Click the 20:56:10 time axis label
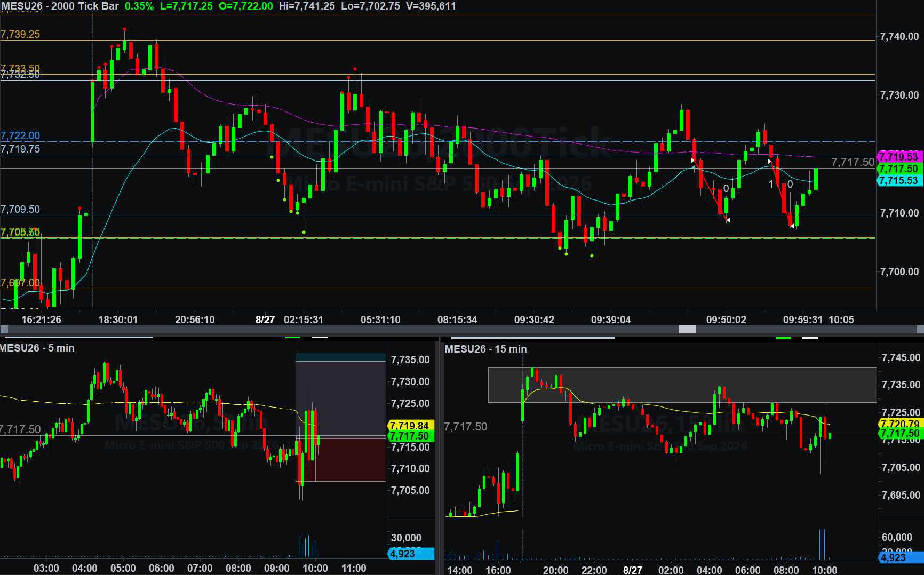The height and width of the screenshot is (575, 924). [x=195, y=320]
